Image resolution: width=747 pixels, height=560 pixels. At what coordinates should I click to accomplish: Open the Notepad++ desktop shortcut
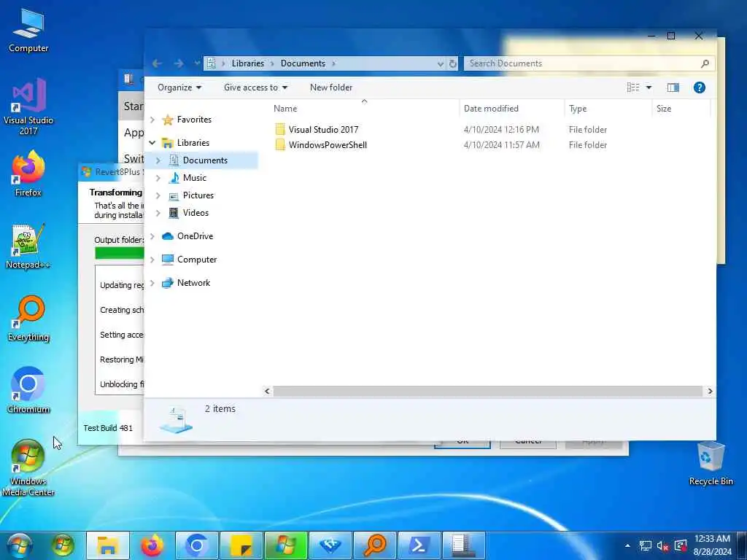[x=28, y=246]
